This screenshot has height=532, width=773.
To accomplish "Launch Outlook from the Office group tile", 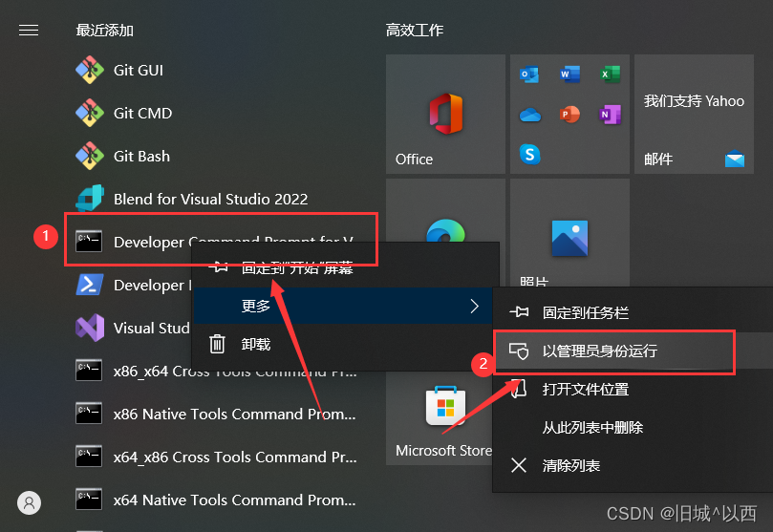I will [x=529, y=74].
